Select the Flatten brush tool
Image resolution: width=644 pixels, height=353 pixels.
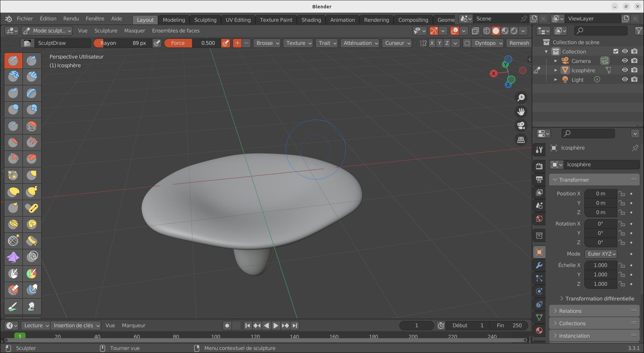click(13, 142)
